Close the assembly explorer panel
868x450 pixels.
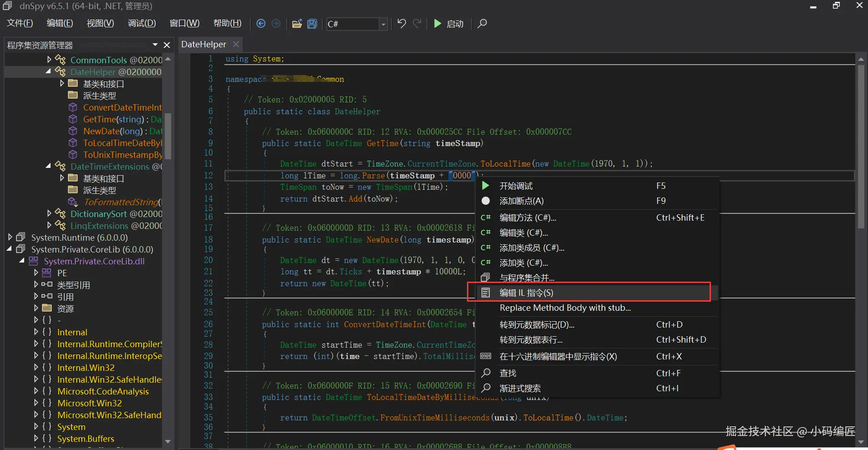point(167,45)
